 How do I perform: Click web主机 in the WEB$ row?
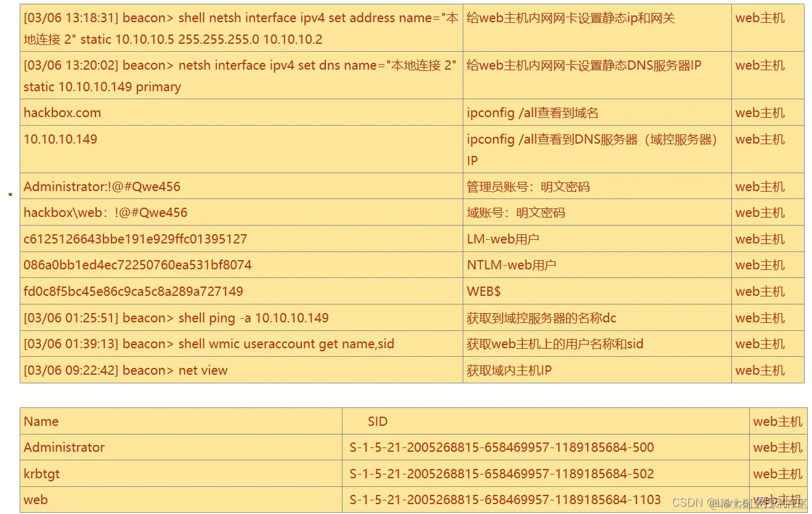click(x=760, y=292)
